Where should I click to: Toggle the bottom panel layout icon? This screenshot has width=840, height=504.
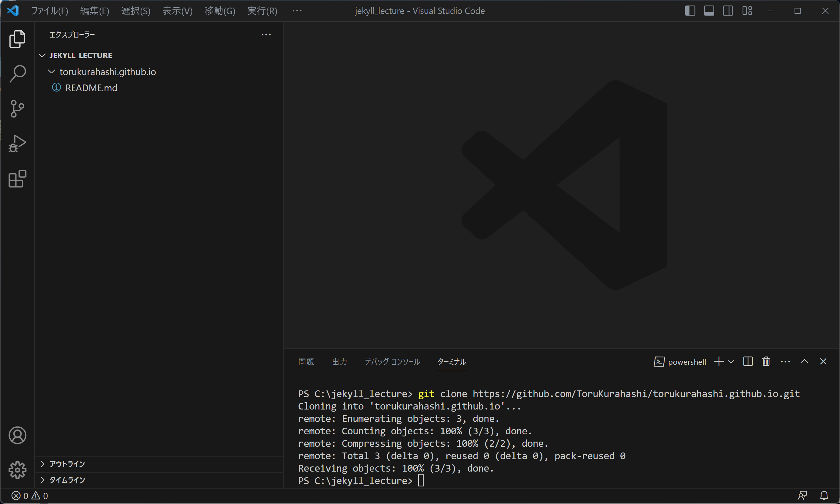tap(709, 11)
